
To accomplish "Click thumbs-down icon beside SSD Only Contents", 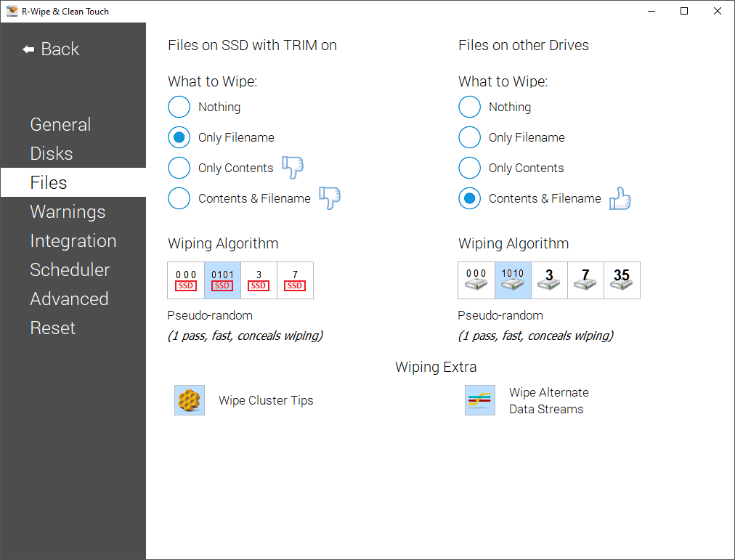I will (293, 167).
